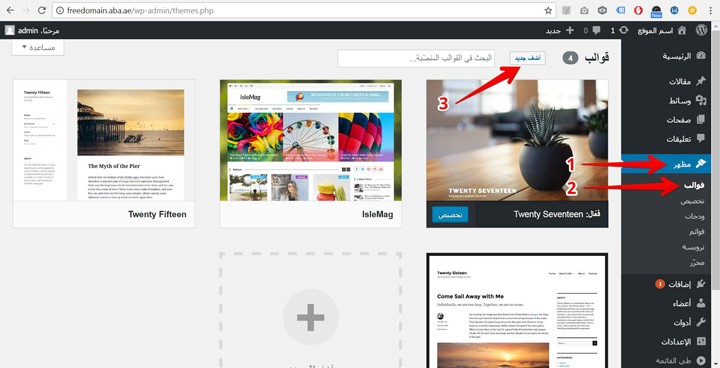The width and height of the screenshot is (720, 368).
Task: Open the إضافات plugins menu
Action: point(680,284)
